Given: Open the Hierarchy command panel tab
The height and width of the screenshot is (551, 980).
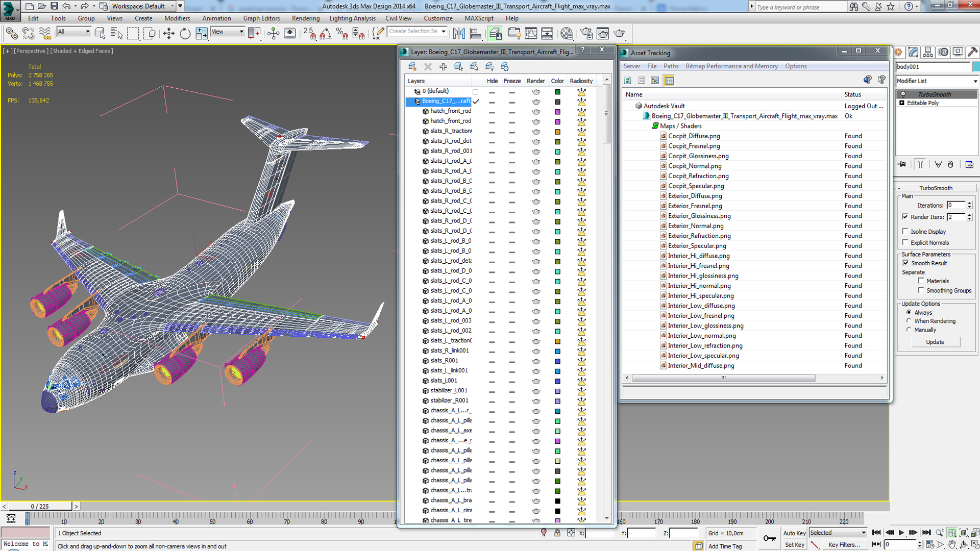Looking at the screenshot, I should click(x=928, y=52).
